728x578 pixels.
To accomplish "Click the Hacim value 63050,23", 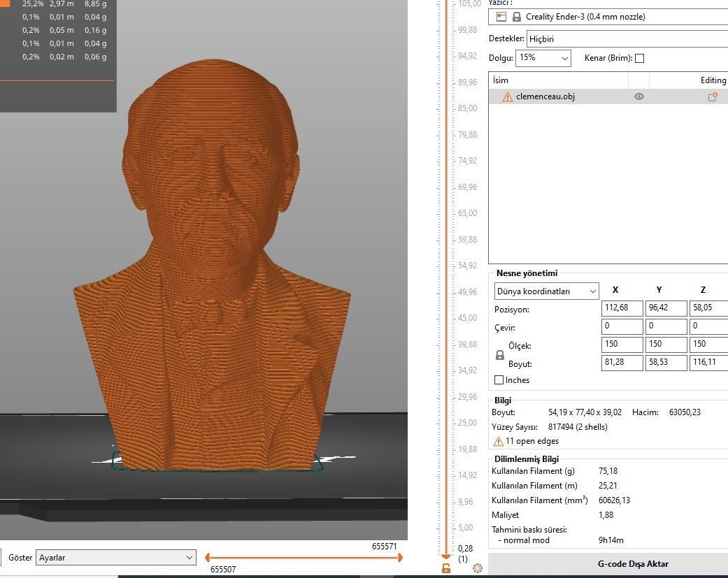I will (685, 412).
